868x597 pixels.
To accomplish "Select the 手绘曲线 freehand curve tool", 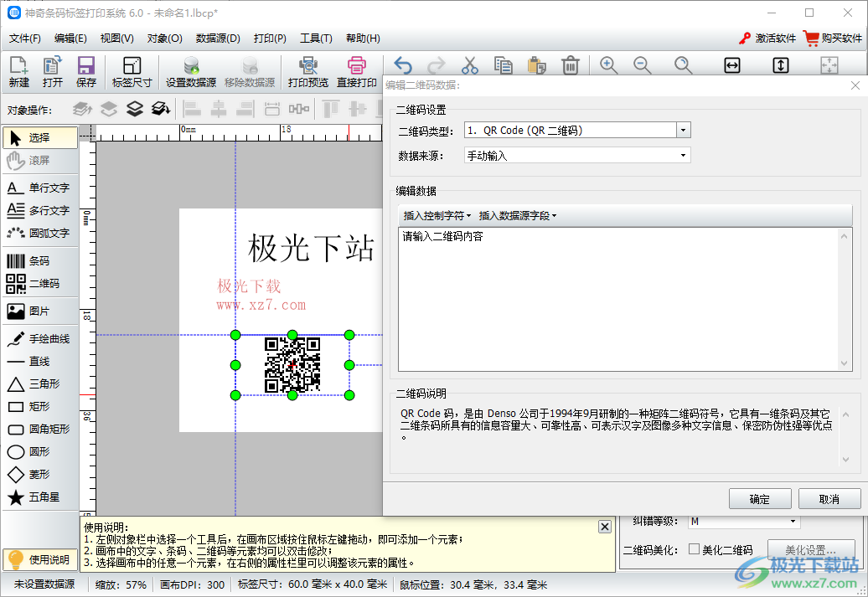I will [40, 338].
